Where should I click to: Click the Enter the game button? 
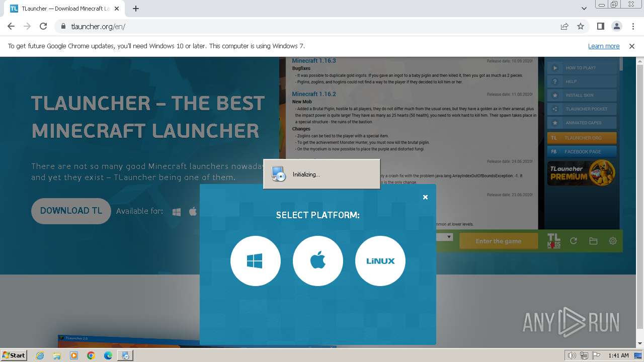pos(499,241)
